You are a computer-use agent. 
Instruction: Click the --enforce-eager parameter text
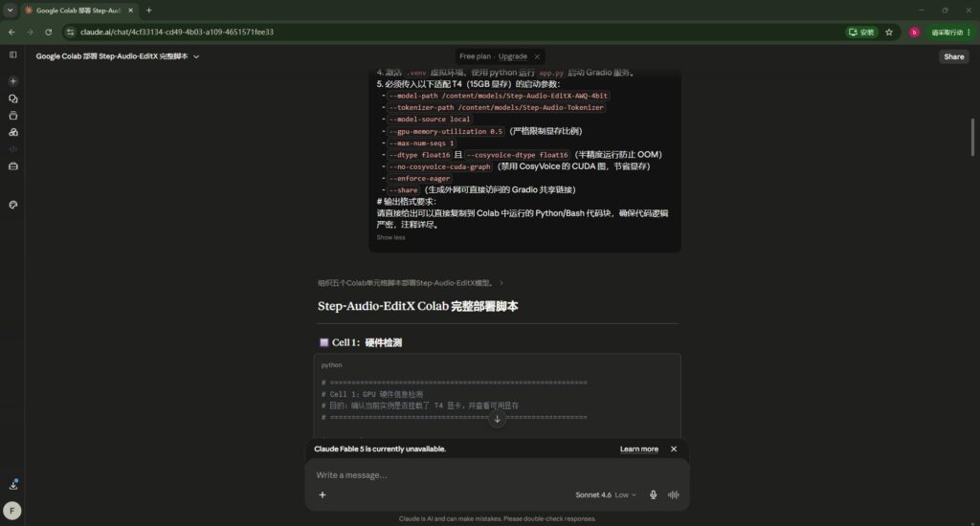(x=419, y=178)
